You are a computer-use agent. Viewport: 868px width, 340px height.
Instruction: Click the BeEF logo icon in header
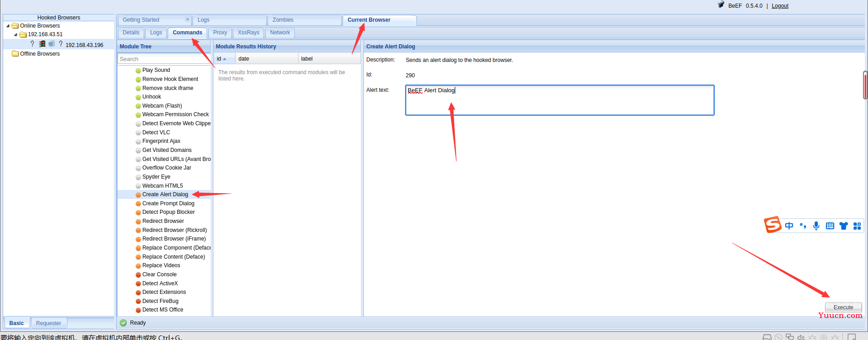[721, 5]
